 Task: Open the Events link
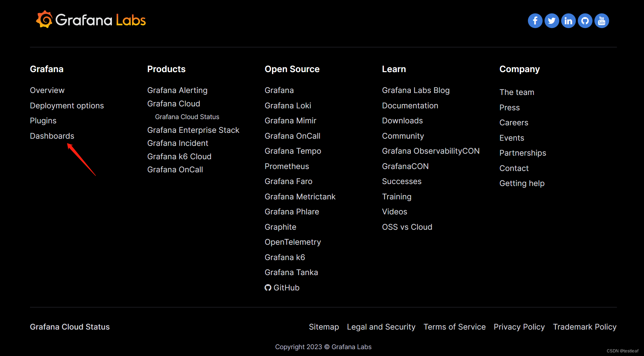pyautogui.click(x=512, y=138)
